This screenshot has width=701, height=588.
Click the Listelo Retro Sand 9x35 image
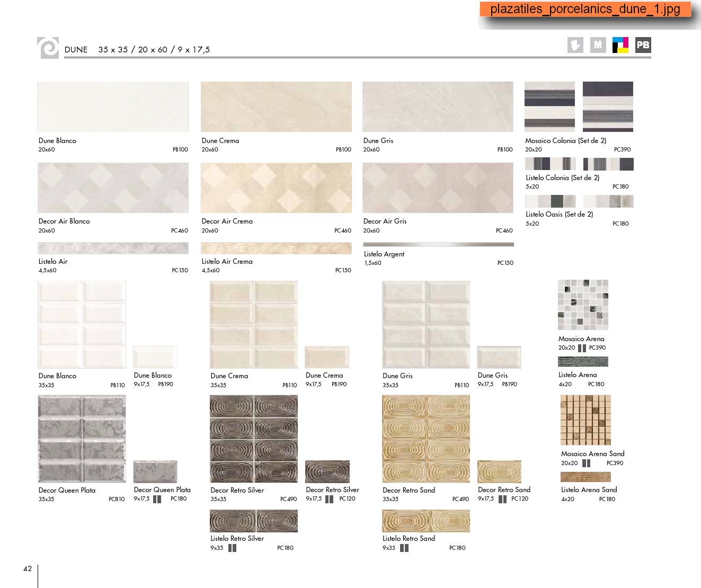coord(426,521)
